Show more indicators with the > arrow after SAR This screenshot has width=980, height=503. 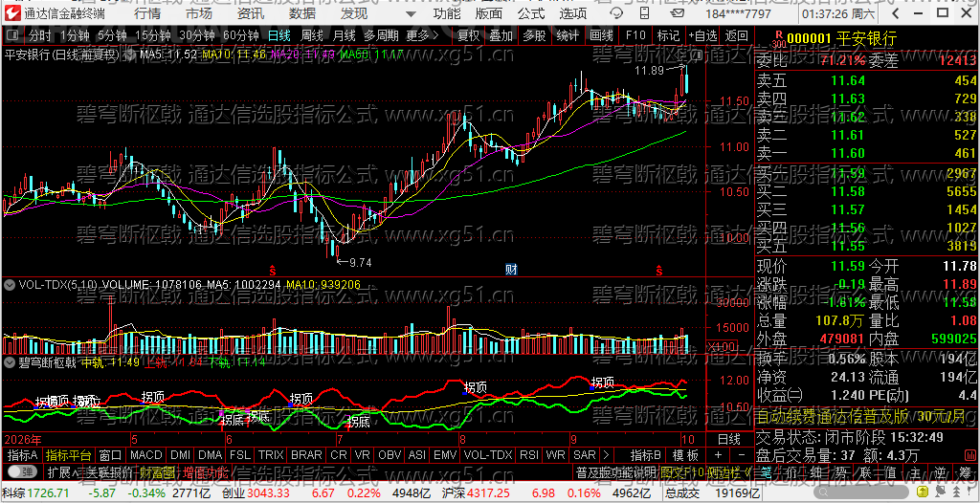(605, 455)
